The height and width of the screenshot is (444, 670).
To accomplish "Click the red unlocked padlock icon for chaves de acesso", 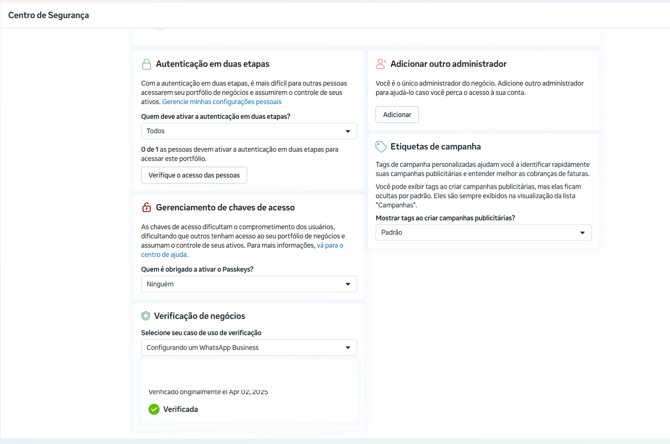I will point(146,207).
